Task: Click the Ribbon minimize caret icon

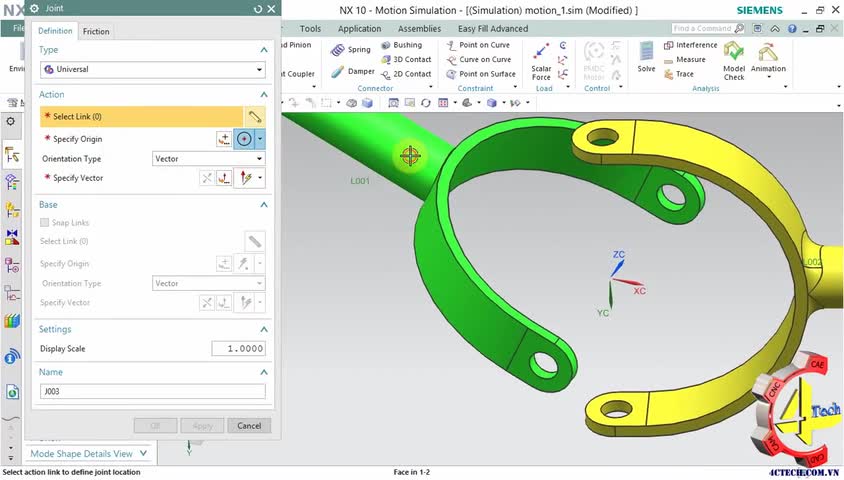Action: 775,29
